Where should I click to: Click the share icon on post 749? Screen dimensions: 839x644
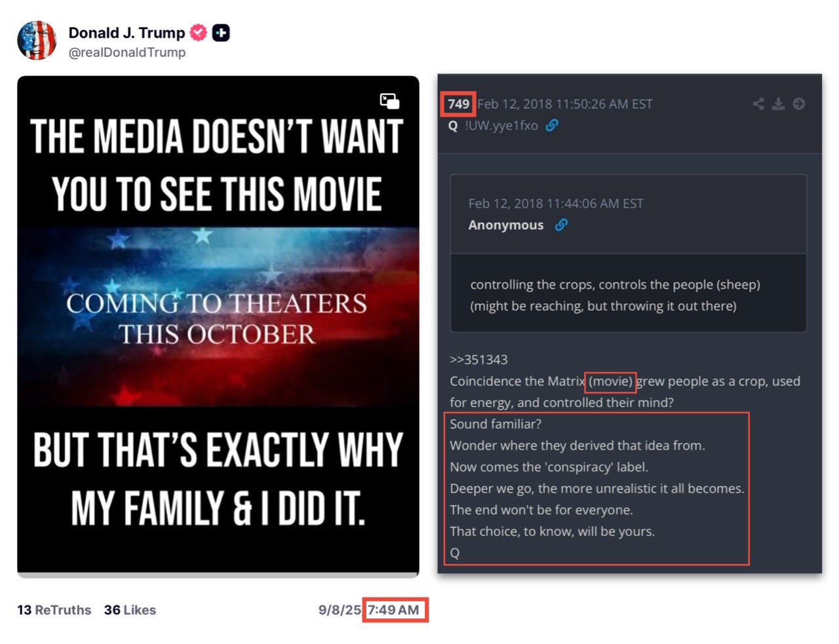point(758,104)
